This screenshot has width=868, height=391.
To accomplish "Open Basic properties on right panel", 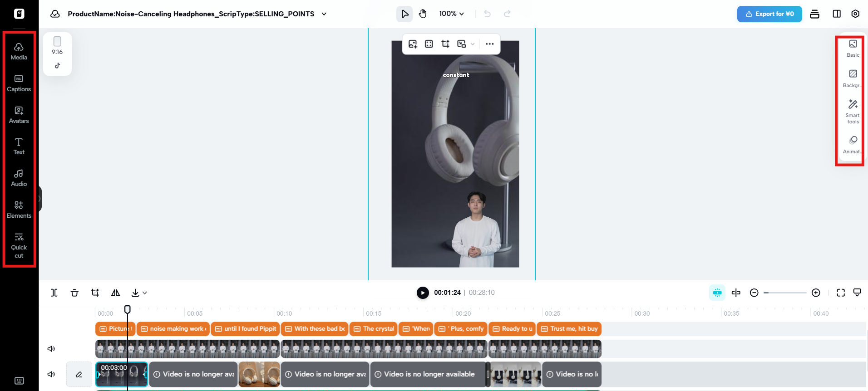I will coord(853,49).
